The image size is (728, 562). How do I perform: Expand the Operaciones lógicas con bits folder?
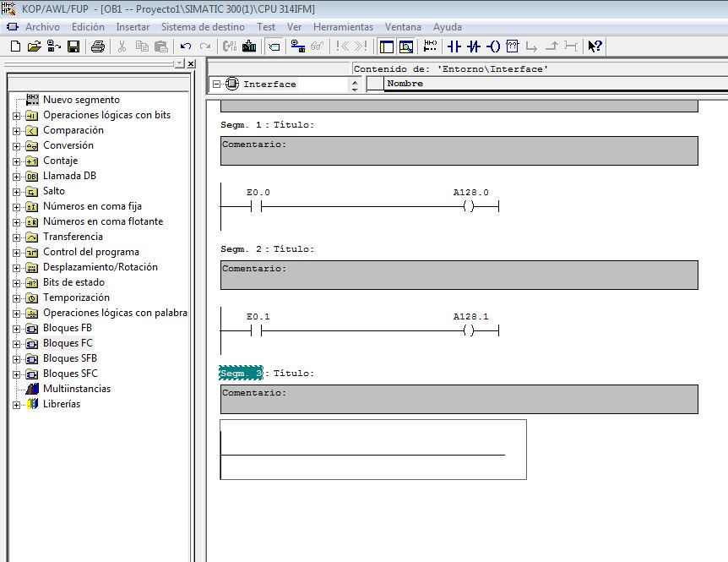16,115
